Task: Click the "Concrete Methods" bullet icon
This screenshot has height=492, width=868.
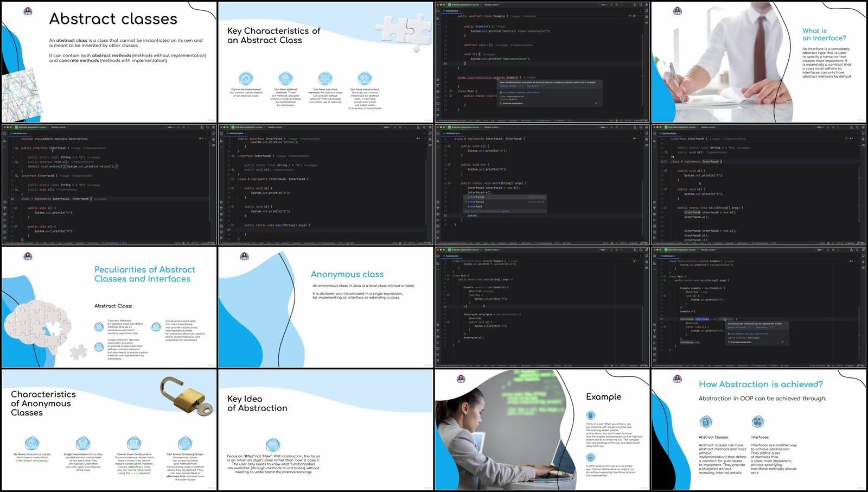Action: click(99, 326)
